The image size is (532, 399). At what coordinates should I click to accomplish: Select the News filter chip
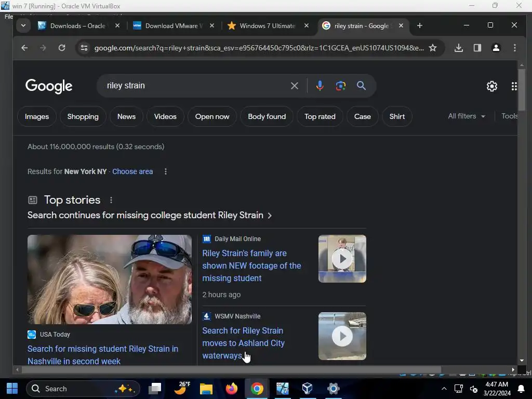[x=126, y=116]
